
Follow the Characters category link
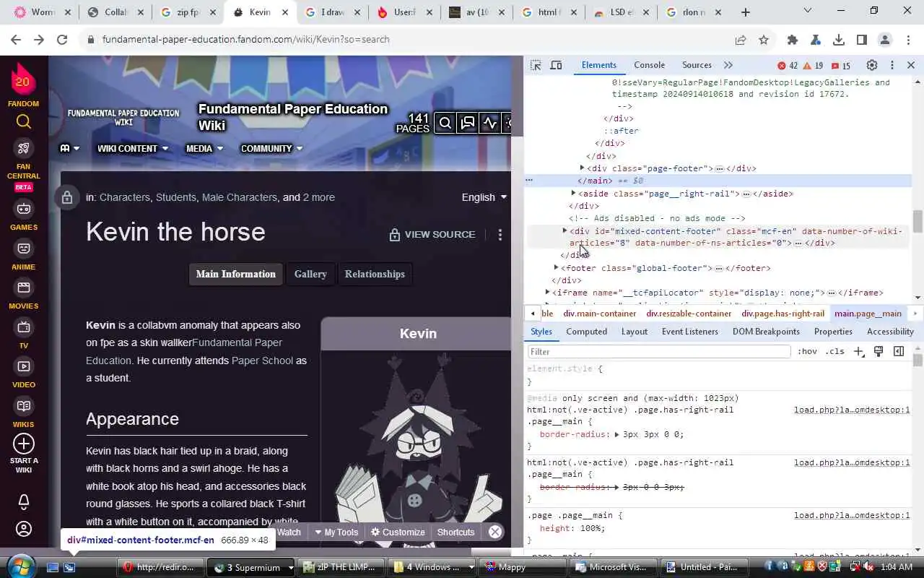125,197
